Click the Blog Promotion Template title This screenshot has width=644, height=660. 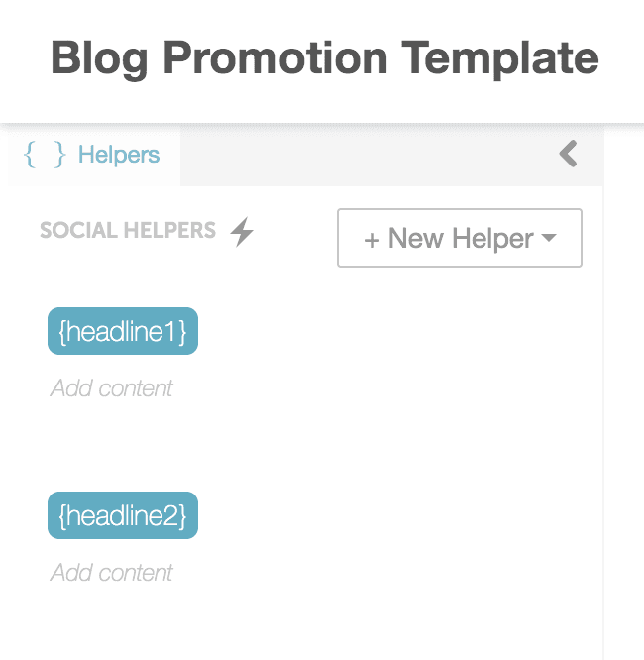click(325, 58)
